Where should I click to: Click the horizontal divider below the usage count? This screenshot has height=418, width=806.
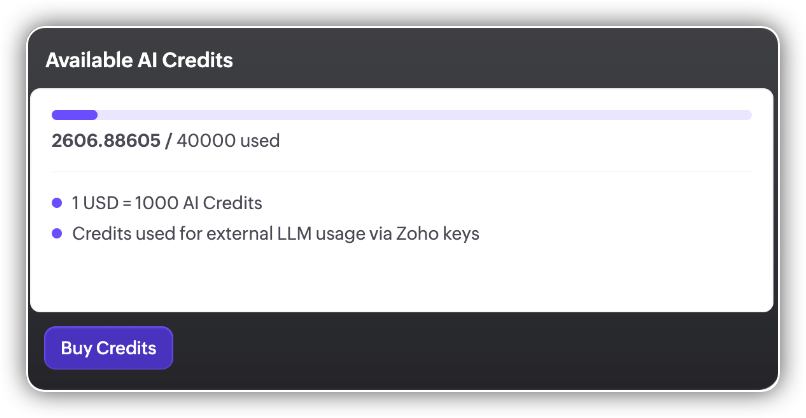pyautogui.click(x=400, y=171)
